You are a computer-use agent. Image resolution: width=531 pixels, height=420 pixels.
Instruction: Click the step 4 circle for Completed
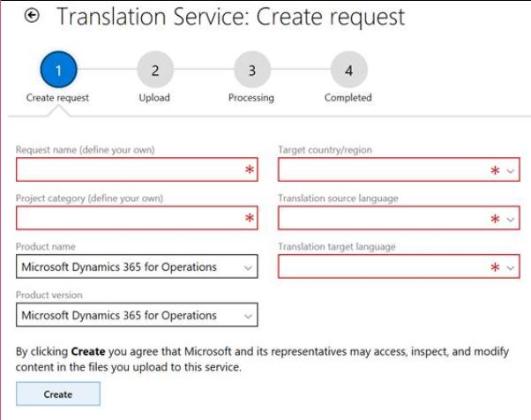click(x=348, y=70)
